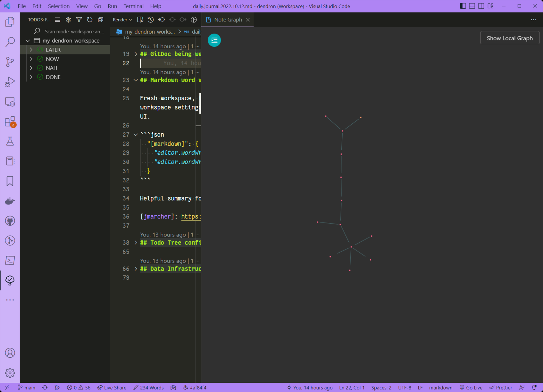The width and height of the screenshot is (543, 392).
Task: Collapse all TODOs tree items
Action: (x=101, y=20)
